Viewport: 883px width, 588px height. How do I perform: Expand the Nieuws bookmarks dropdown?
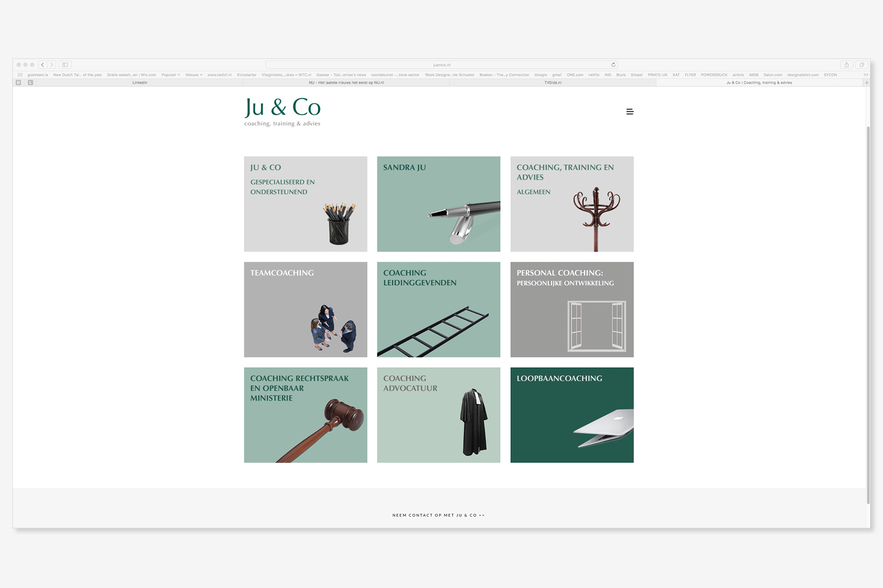(x=193, y=75)
